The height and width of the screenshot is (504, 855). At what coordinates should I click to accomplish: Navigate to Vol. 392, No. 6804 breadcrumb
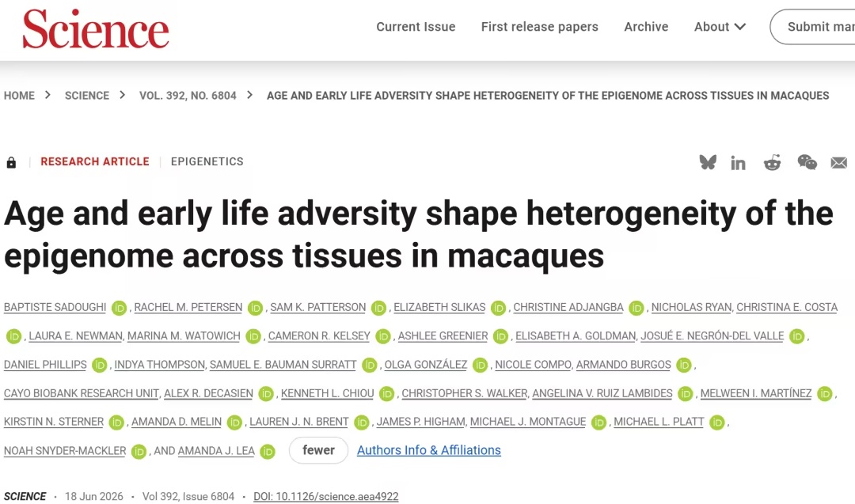tap(188, 96)
